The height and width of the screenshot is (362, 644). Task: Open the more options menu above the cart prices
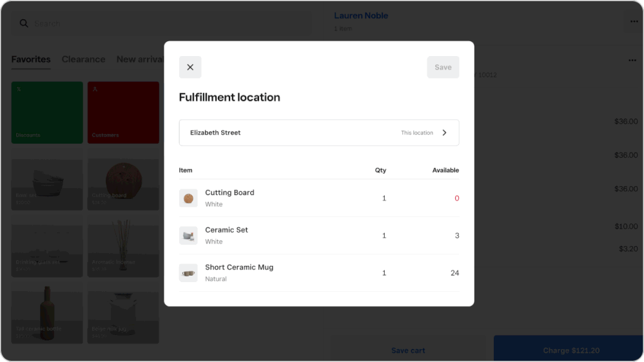pyautogui.click(x=632, y=61)
